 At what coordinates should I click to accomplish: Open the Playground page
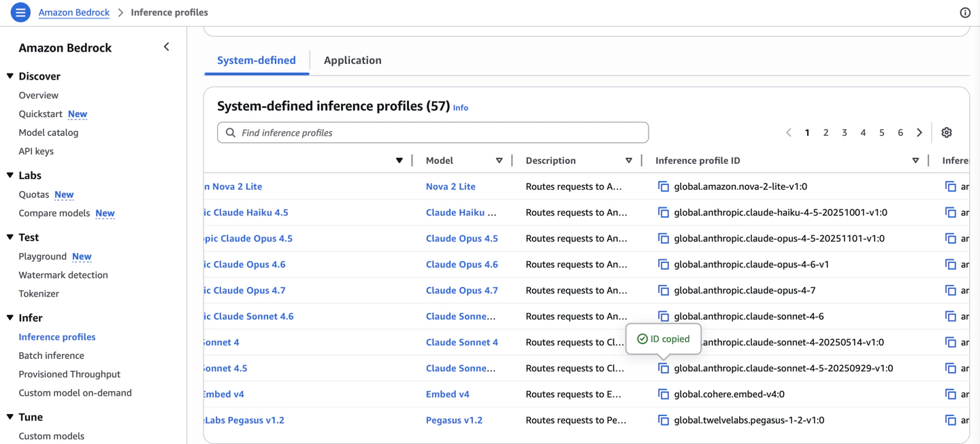[43, 256]
